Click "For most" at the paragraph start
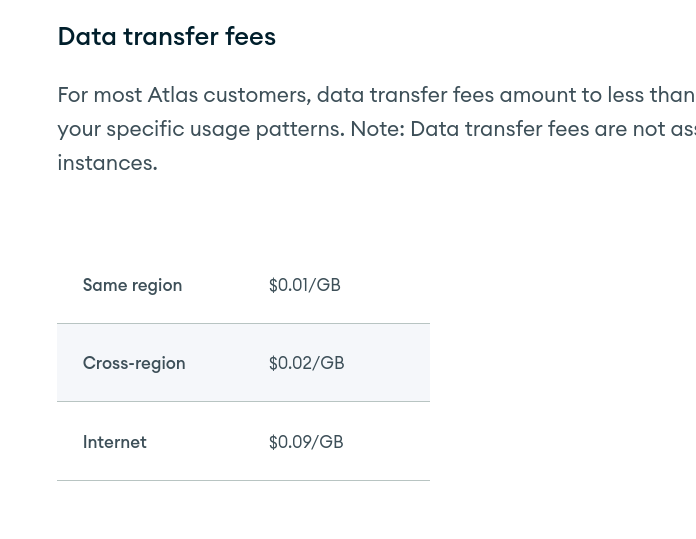The image size is (696, 539). [x=99, y=95]
